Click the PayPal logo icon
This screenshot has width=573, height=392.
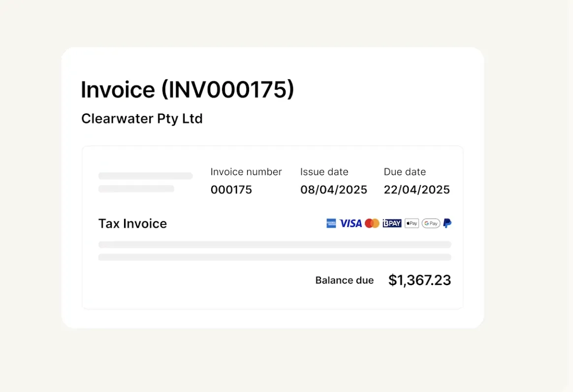pos(447,224)
